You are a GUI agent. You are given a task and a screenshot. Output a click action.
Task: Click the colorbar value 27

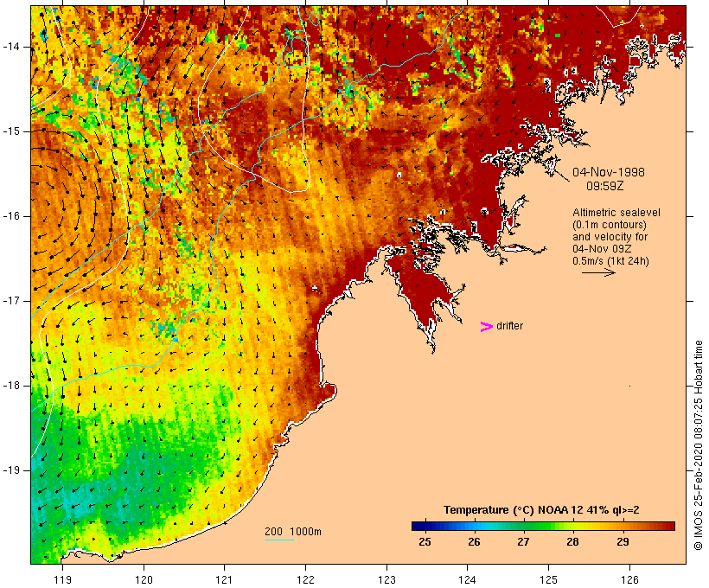tap(523, 542)
